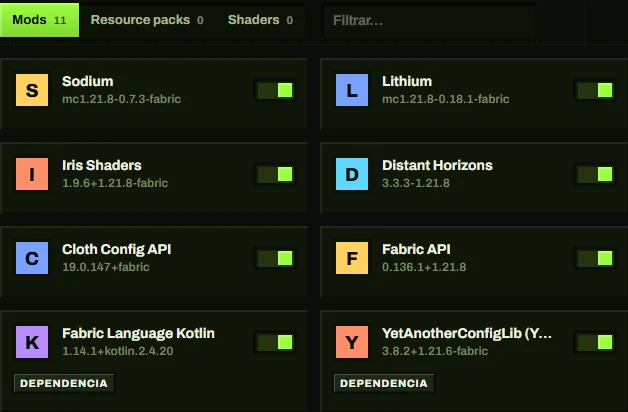Select the Iris Shaders title
The image size is (628, 412).
point(102,165)
